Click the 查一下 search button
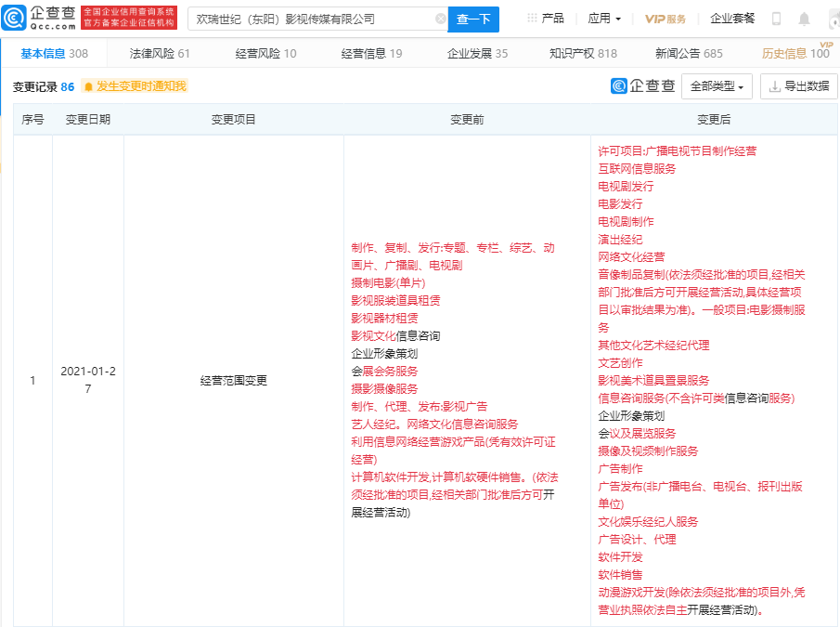 (473, 20)
